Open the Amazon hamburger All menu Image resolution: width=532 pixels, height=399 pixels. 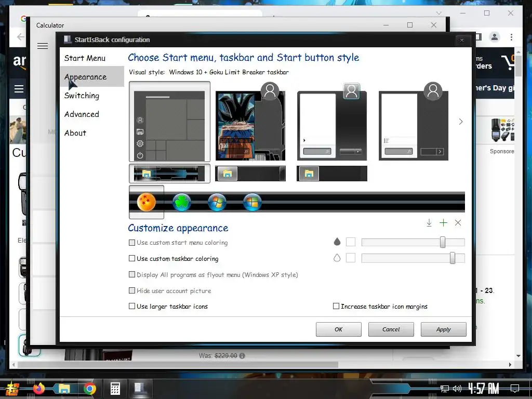click(x=19, y=89)
